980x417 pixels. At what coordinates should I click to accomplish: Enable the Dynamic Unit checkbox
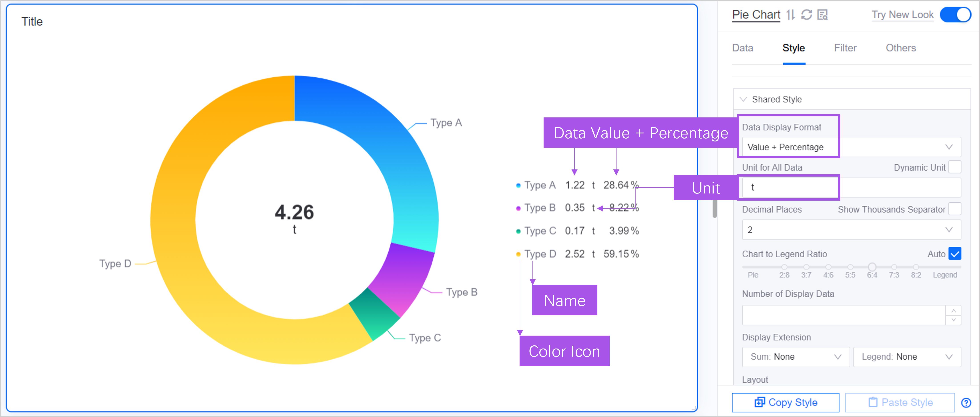[955, 167]
